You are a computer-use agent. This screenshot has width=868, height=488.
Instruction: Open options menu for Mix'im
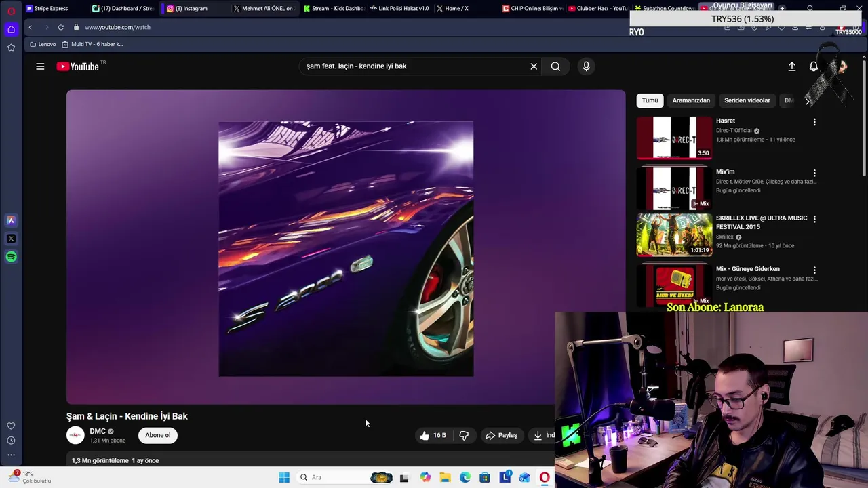(x=814, y=173)
